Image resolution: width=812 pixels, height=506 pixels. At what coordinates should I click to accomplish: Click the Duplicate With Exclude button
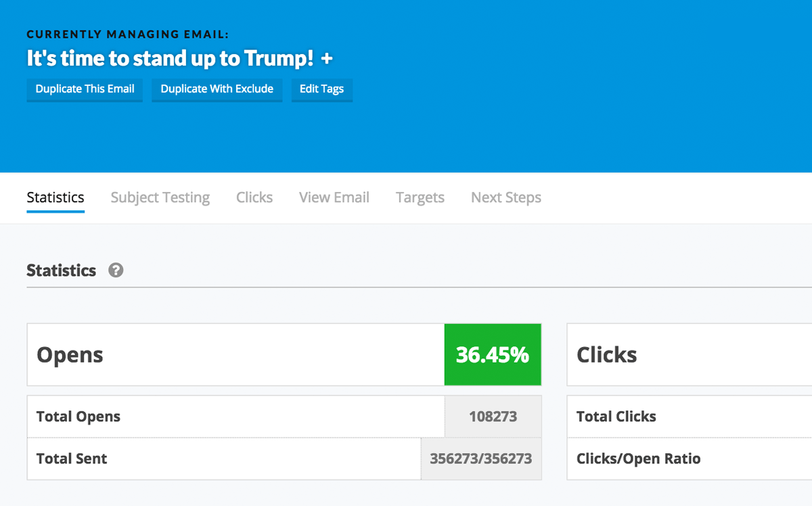[217, 89]
